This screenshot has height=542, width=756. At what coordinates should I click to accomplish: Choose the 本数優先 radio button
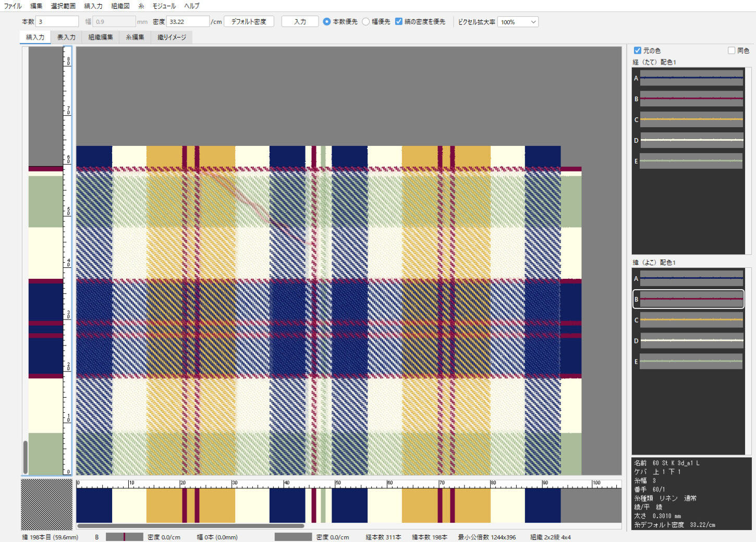pyautogui.click(x=327, y=22)
